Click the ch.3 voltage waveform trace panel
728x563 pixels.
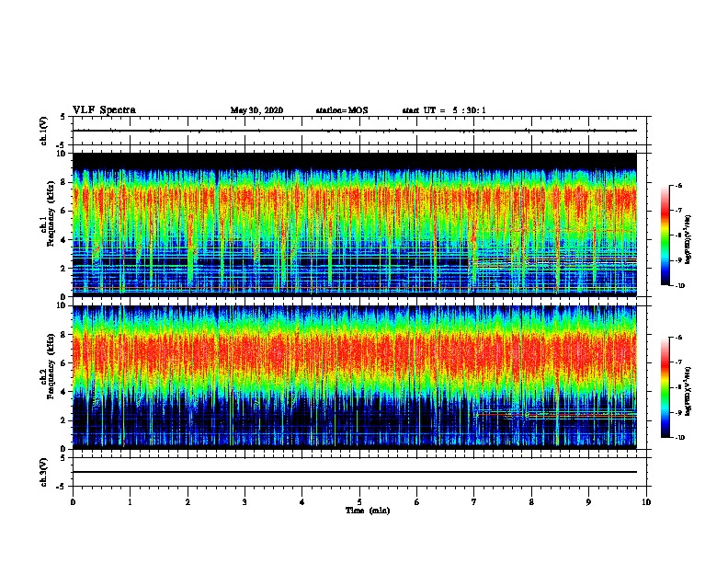click(x=359, y=472)
